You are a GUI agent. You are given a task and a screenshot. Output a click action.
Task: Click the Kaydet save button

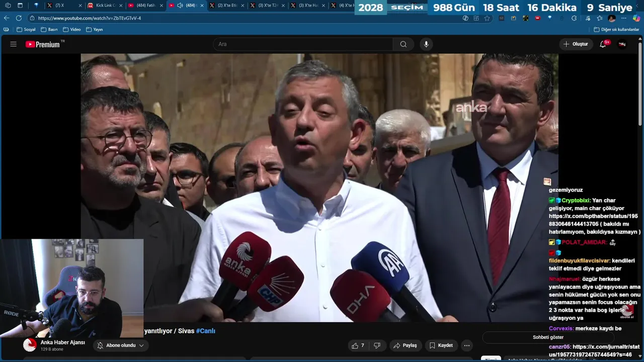[x=441, y=345]
